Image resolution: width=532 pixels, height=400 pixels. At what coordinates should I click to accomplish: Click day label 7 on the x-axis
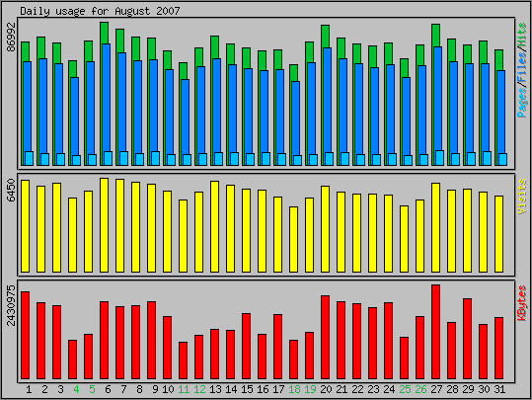coord(123,389)
